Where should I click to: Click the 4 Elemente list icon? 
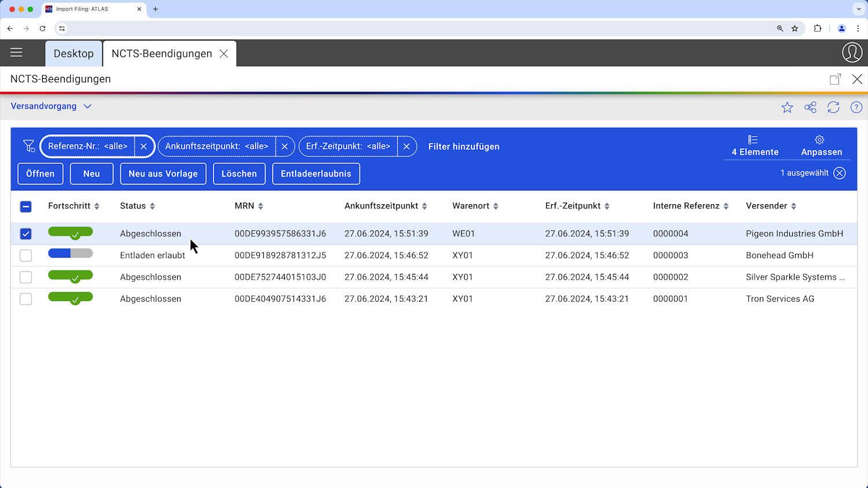(753, 140)
